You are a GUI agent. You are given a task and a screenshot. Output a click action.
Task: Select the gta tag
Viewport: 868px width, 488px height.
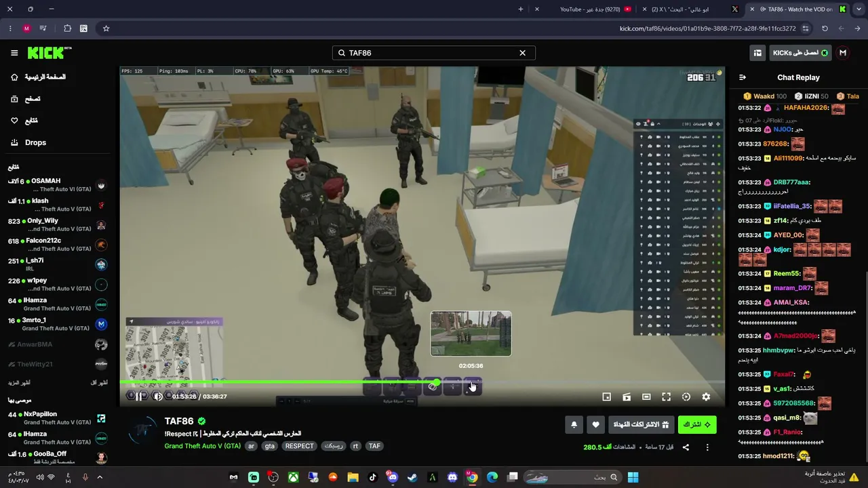[270, 446]
